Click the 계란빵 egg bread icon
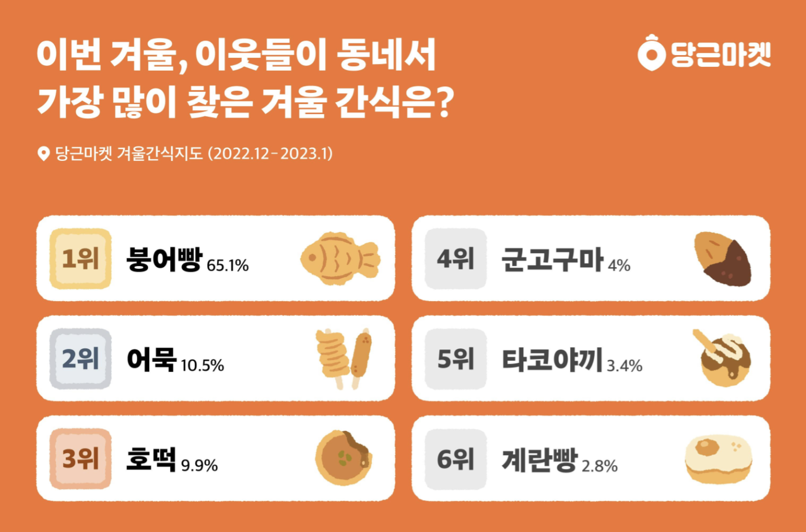 [719, 459]
